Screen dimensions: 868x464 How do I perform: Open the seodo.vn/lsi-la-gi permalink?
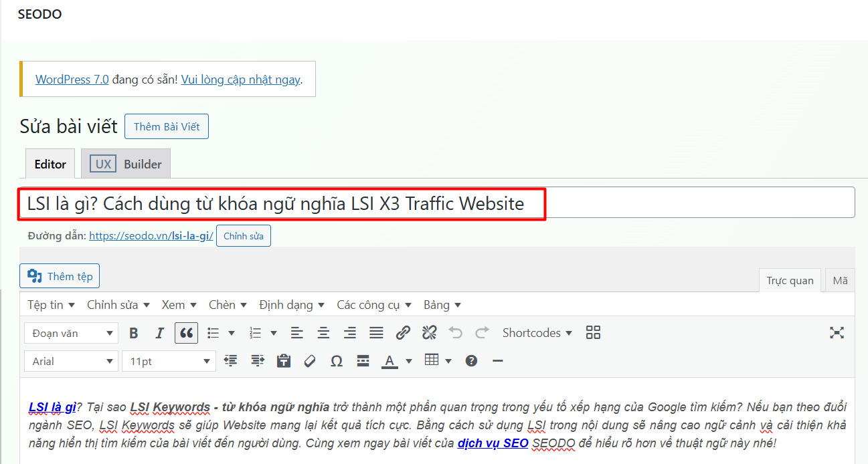pos(151,236)
